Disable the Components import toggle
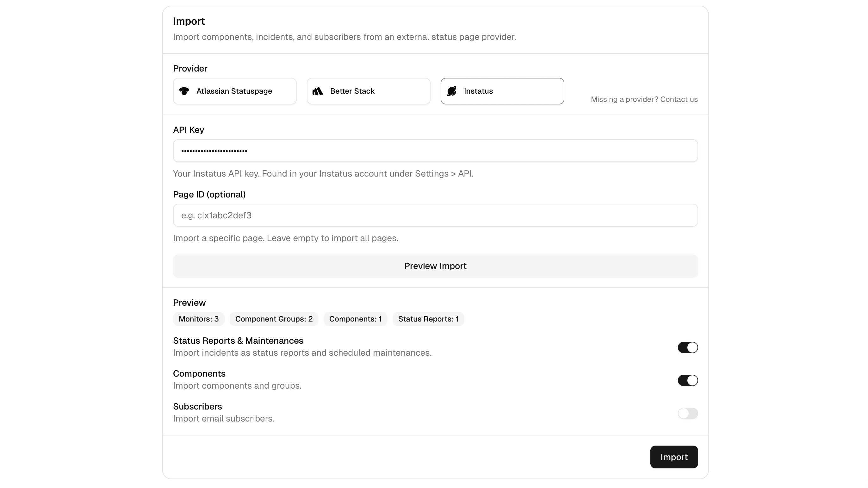This screenshot has height=488, width=868. pyautogui.click(x=687, y=380)
